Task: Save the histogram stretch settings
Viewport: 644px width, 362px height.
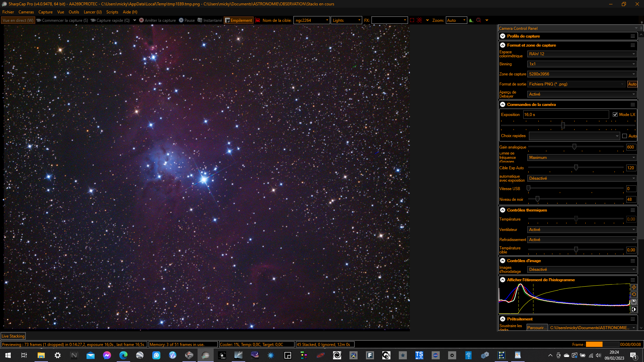Action: [x=634, y=302]
